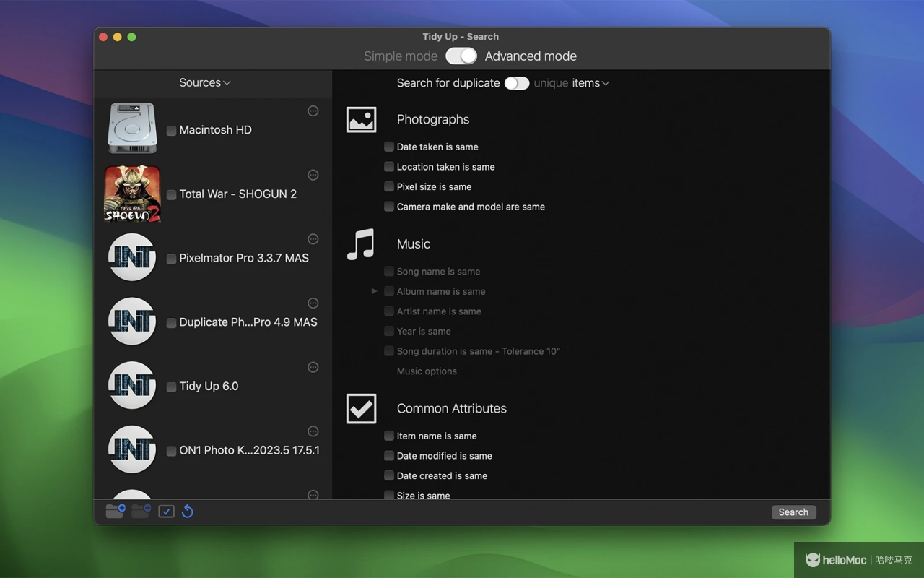Click the Music note icon

coord(361,244)
